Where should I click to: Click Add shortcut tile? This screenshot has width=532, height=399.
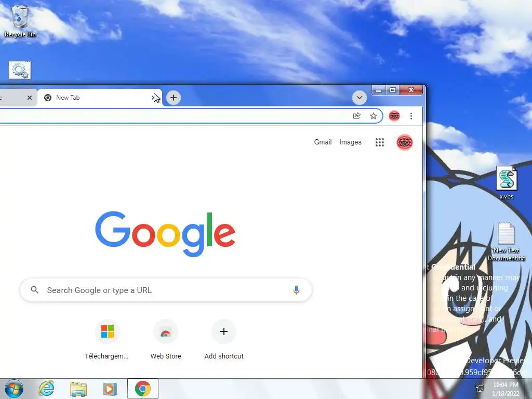tap(224, 340)
